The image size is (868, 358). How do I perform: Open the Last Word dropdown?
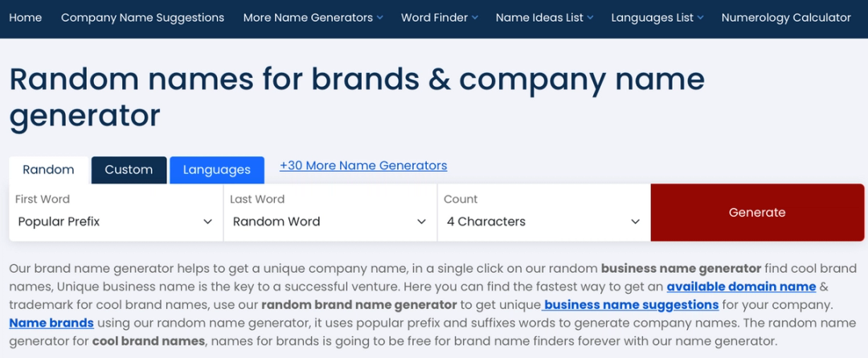tap(330, 213)
